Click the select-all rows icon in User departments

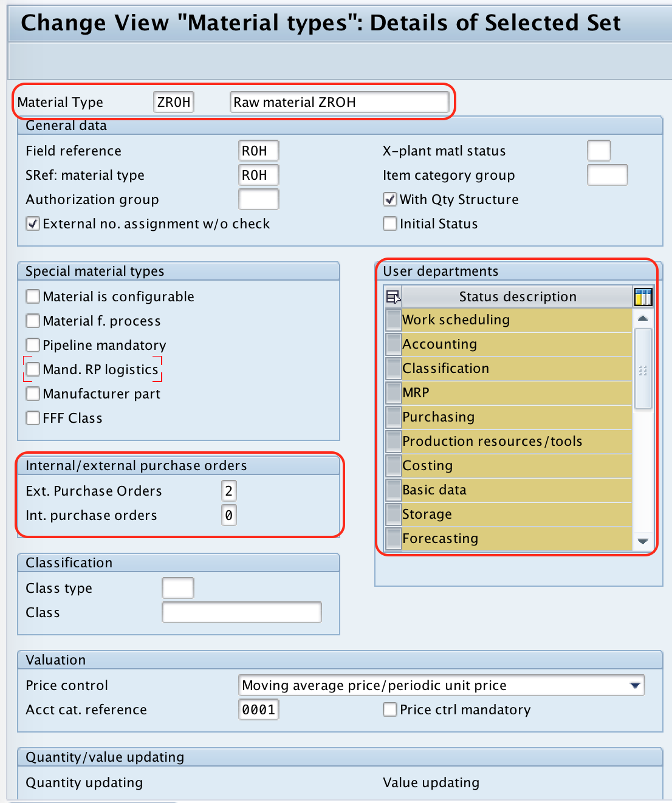(x=393, y=296)
